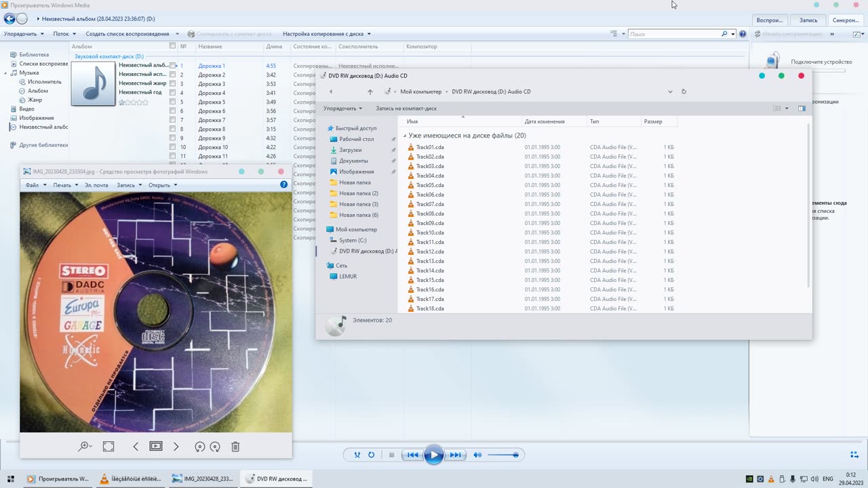
Task: Rotate the photo counterclockwise
Action: coord(199,447)
